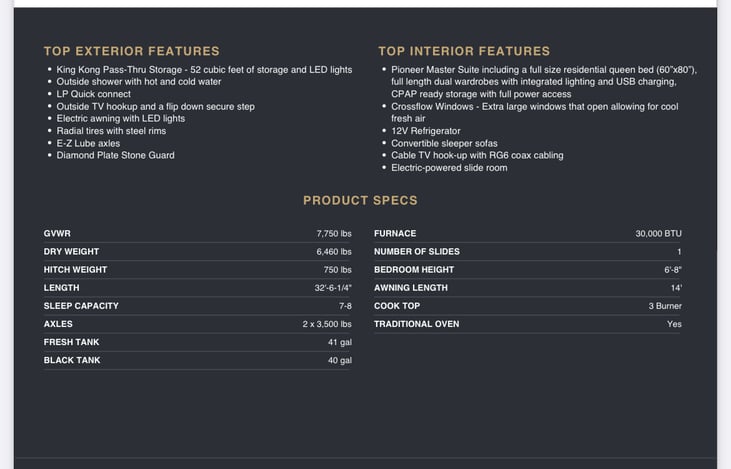Select the 6,460 lbs dry weight value
Viewport: 731px width, 469px height.
click(x=334, y=251)
